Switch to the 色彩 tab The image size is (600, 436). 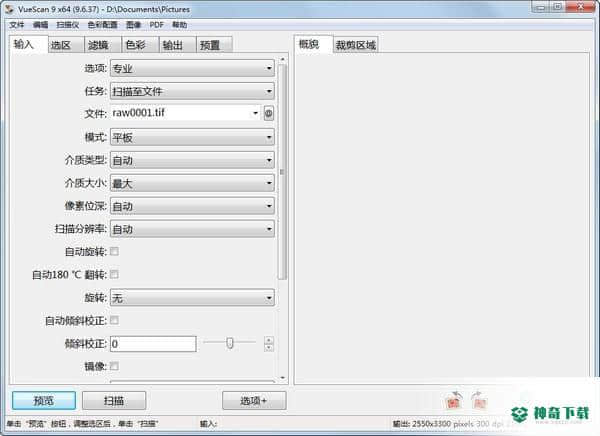140,45
